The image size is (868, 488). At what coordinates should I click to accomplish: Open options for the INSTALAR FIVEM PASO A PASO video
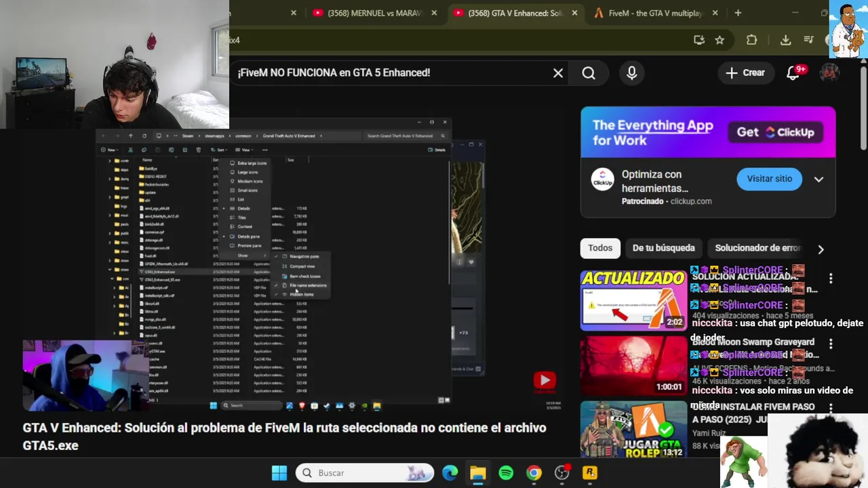coord(831,408)
